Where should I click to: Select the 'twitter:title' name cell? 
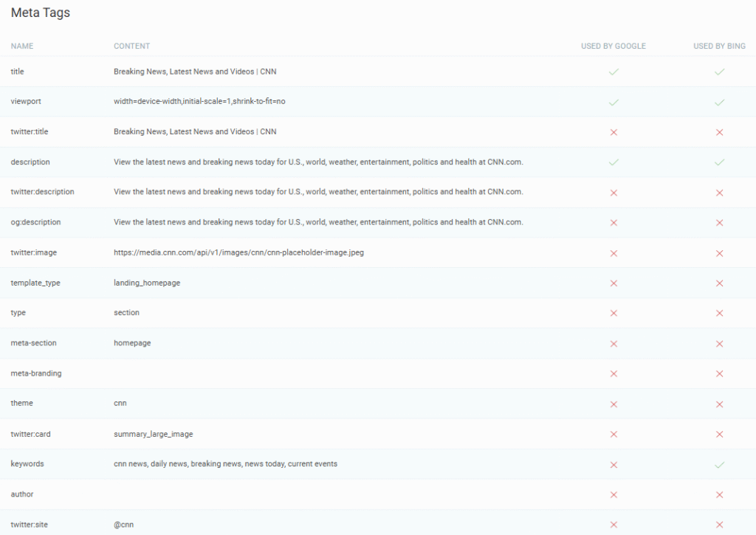[30, 131]
